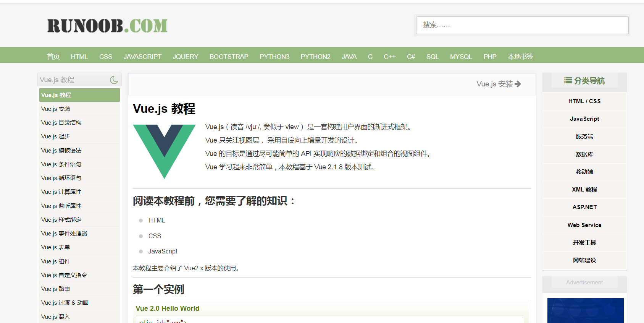This screenshot has width=644, height=323.
Task: Open Vue.js 路由 in the sidebar
Action: [x=79, y=289]
